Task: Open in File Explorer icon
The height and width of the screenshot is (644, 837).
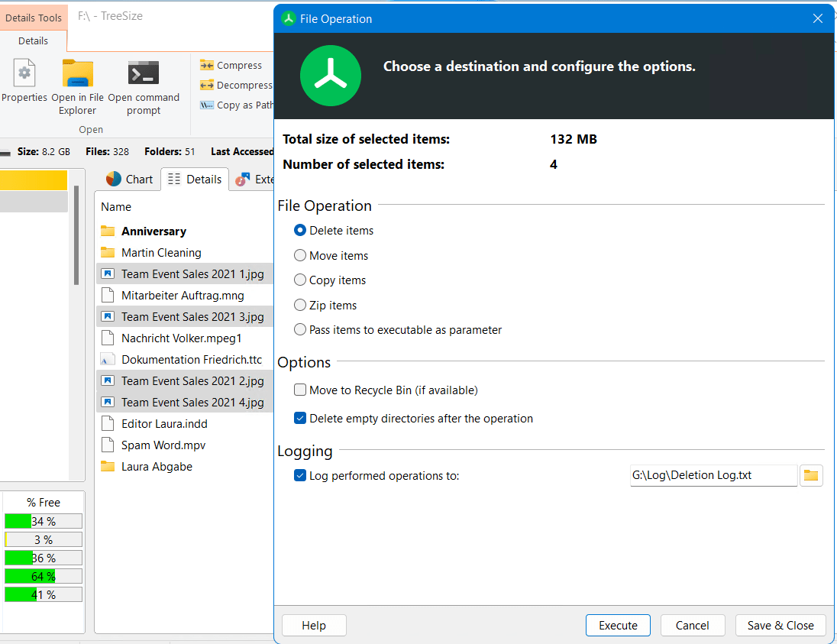Action: coord(77,73)
